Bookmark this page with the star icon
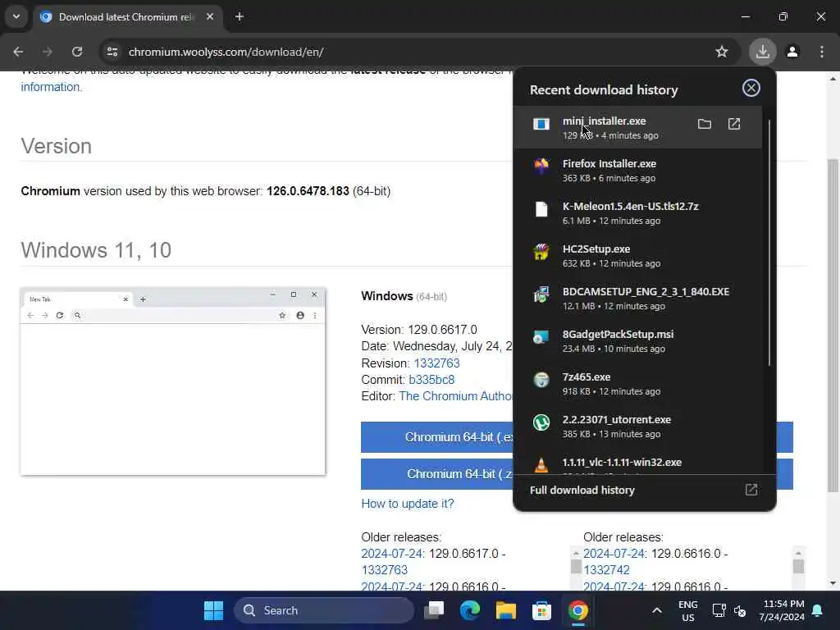 tap(722, 52)
